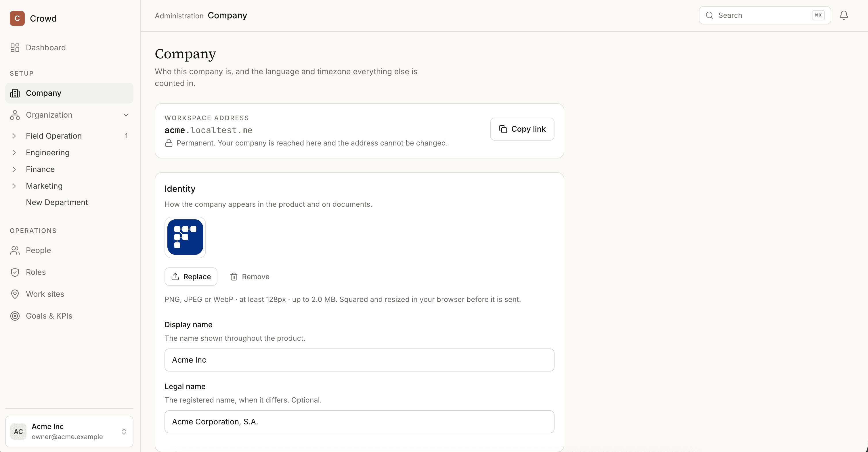
Task: Click the magnifier icon in Search
Action: (709, 15)
